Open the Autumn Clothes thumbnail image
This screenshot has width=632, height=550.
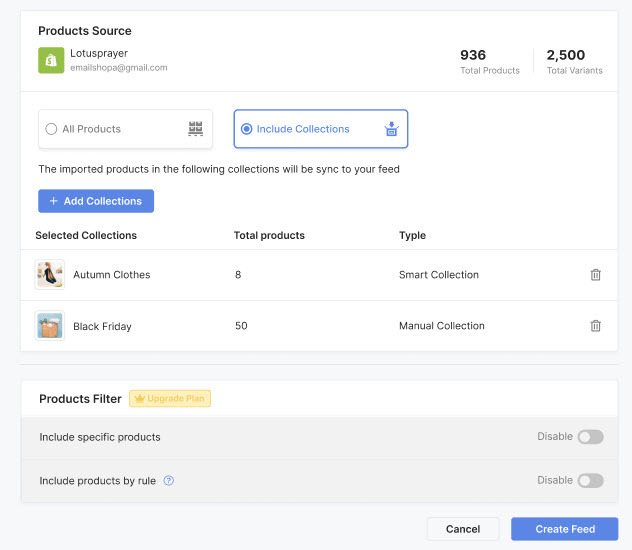click(x=50, y=274)
